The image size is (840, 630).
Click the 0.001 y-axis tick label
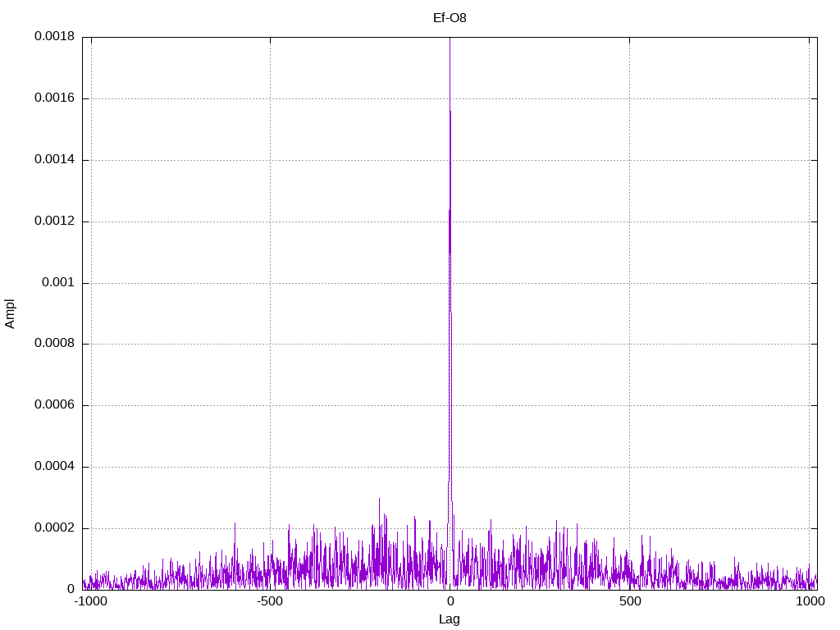(x=58, y=282)
